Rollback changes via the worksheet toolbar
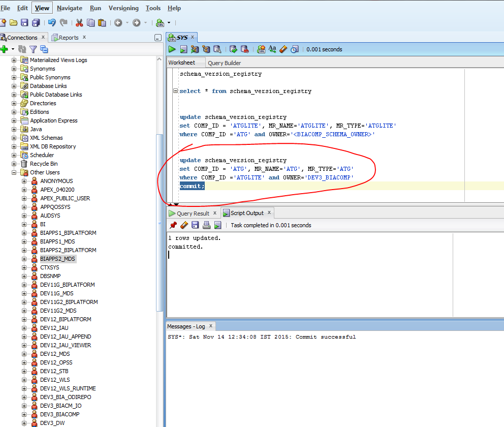The width and height of the screenshot is (504, 427). pyautogui.click(x=244, y=49)
